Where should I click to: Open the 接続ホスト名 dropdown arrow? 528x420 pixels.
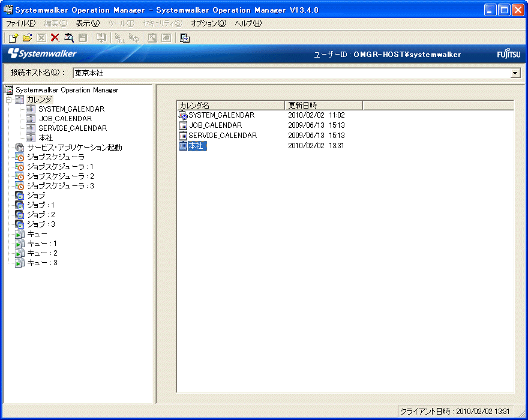tap(515, 73)
